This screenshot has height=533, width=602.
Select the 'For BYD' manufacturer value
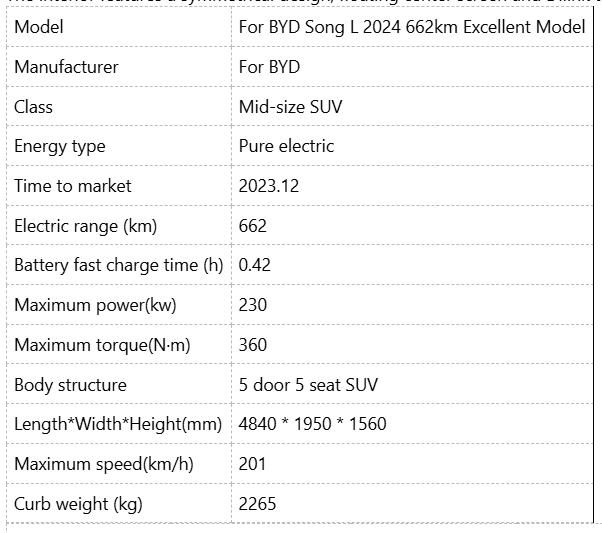(269, 67)
